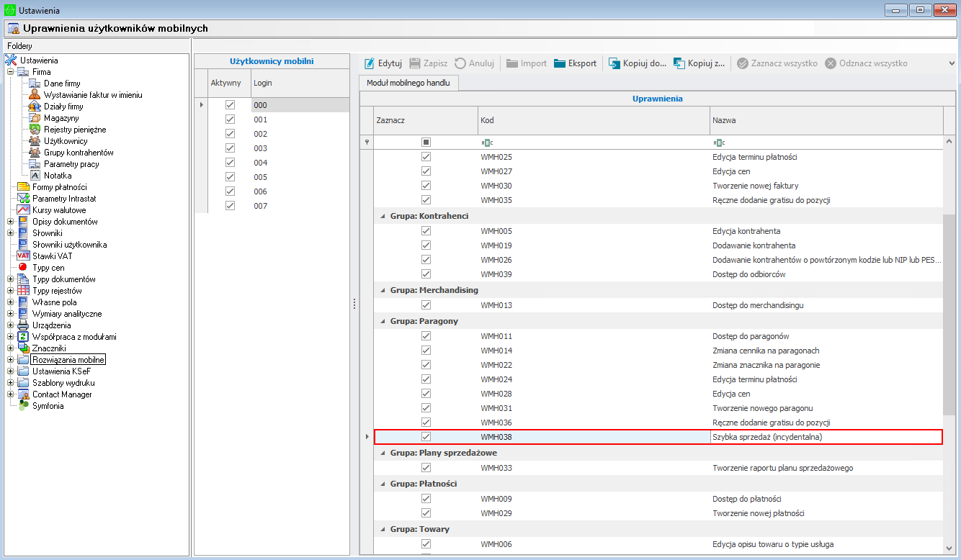Toggle checkbox for WMH025 permission
The width and height of the screenshot is (961, 560).
[426, 157]
